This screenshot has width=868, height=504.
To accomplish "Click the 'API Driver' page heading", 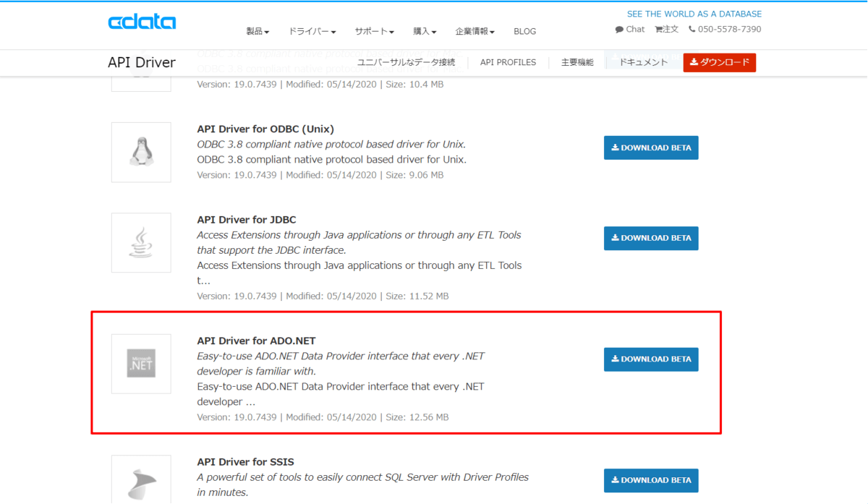I will coord(142,62).
